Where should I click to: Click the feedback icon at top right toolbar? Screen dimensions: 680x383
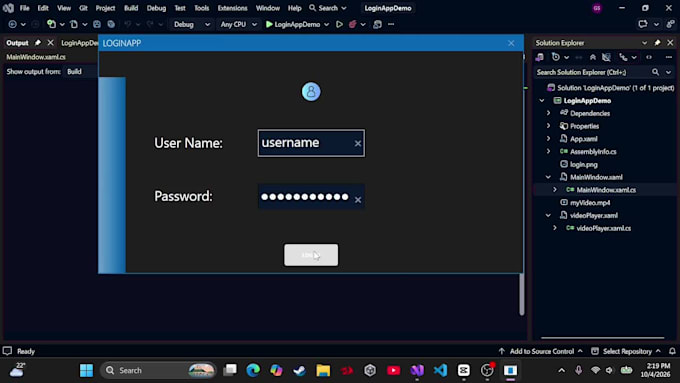point(643,24)
